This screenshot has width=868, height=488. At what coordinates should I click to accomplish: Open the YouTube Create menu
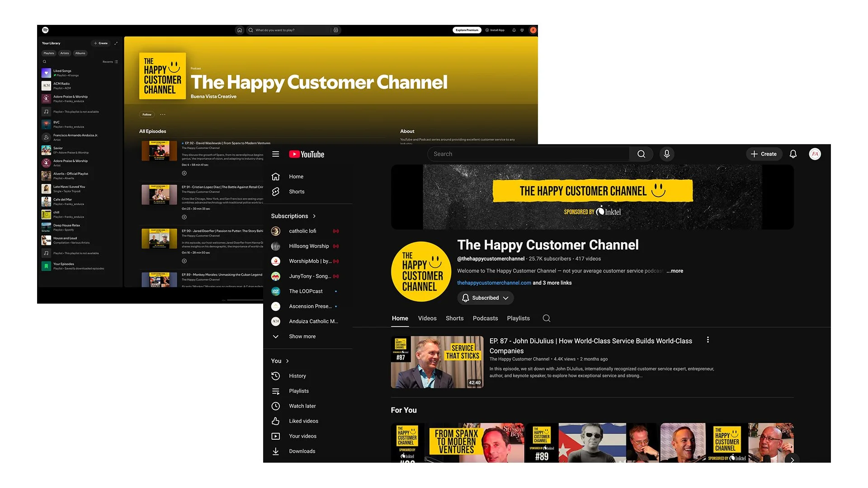[764, 154]
